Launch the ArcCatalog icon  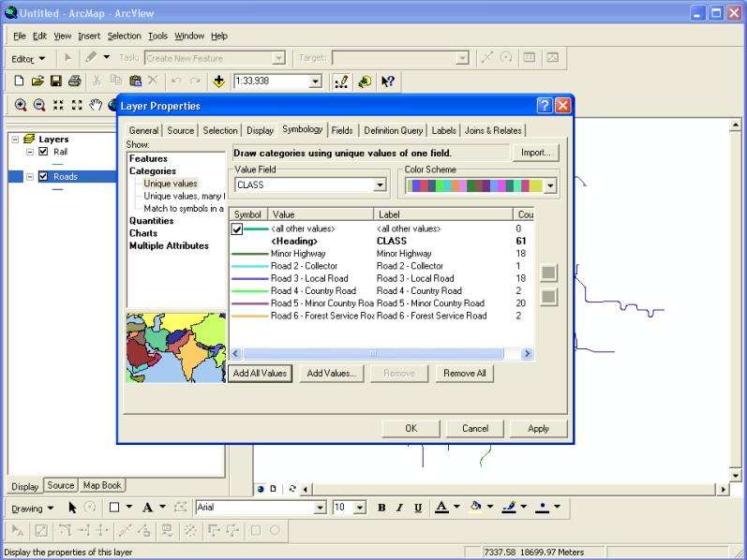click(365, 81)
